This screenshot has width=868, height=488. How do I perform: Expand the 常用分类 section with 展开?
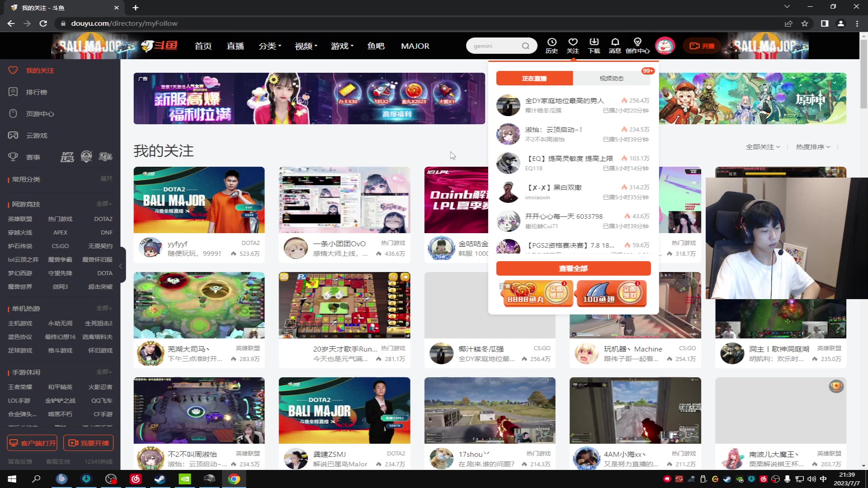(x=106, y=179)
